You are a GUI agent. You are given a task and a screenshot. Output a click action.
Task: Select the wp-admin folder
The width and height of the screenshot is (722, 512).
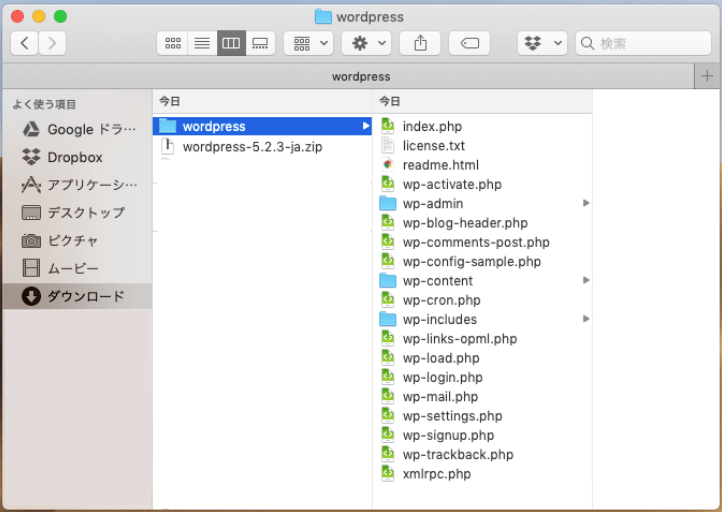coord(482,204)
